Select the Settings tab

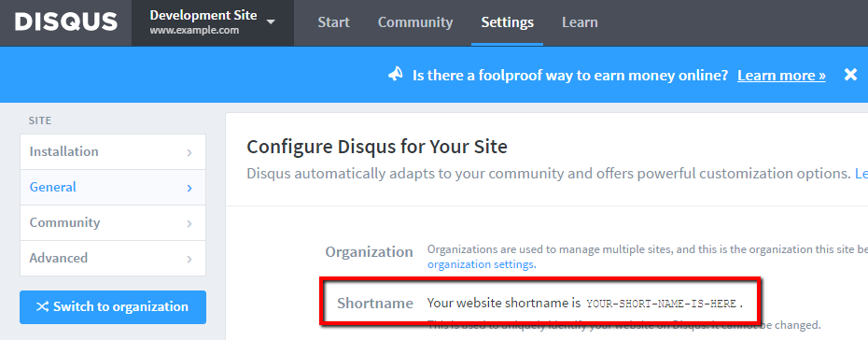507,22
